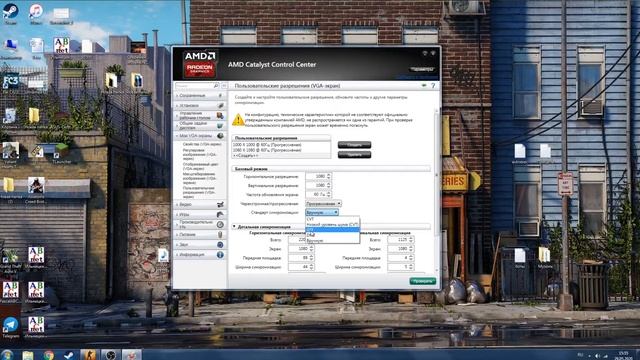
Task: Choose CVT from the open list
Action: (332, 219)
